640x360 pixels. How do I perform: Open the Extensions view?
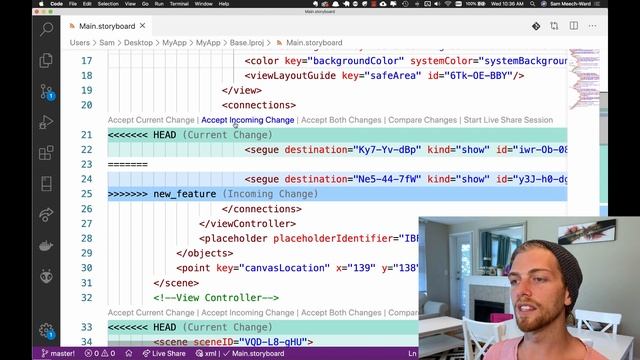(x=46, y=153)
